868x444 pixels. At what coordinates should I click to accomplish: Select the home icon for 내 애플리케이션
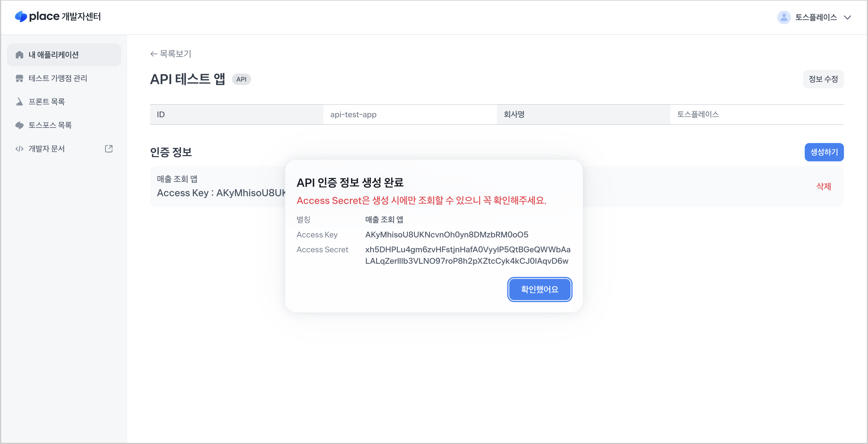(x=19, y=55)
